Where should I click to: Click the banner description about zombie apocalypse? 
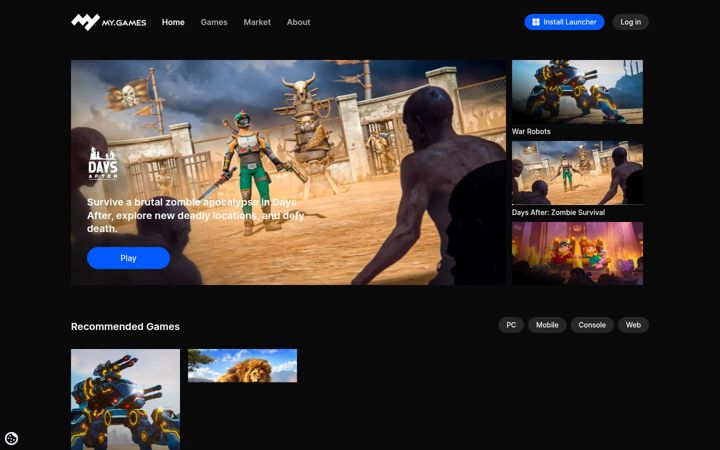[196, 215]
